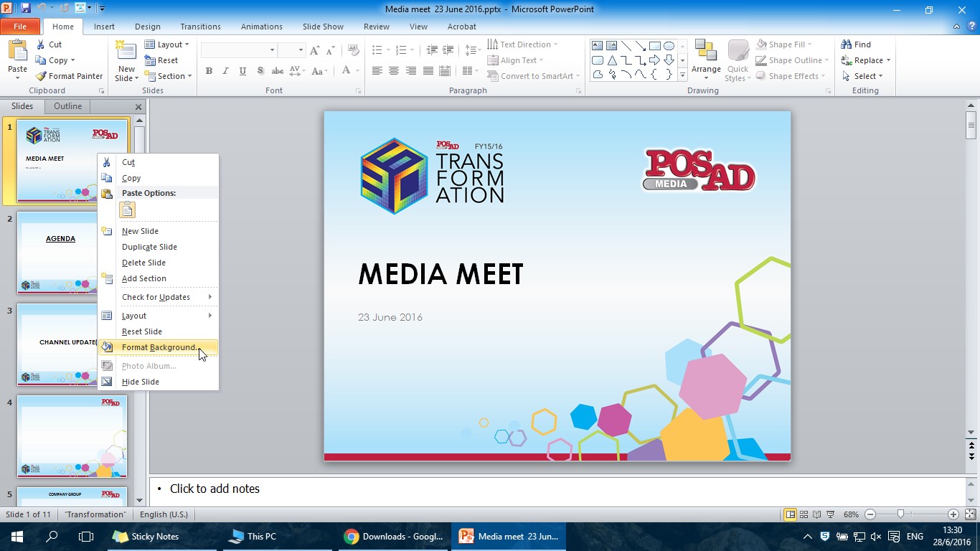Click the Paste clipboard icon
Viewport: 980px width, 551px height.
pos(17,50)
